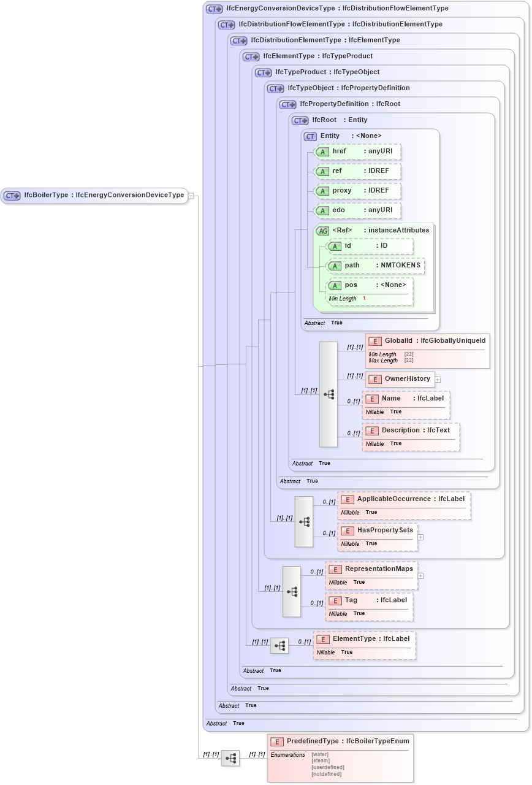Click the E icon of the ElementType element
Image resolution: width=532 pixels, height=785 pixels.
(323, 639)
